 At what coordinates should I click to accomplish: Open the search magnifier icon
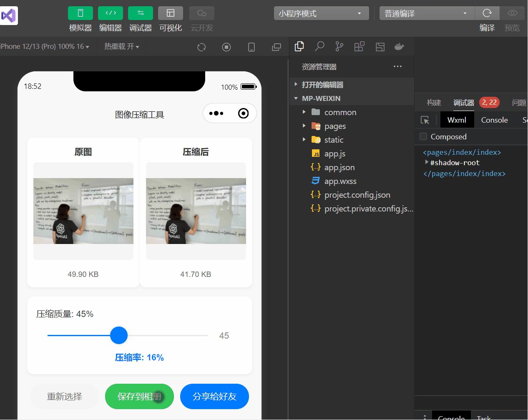pyautogui.click(x=319, y=46)
